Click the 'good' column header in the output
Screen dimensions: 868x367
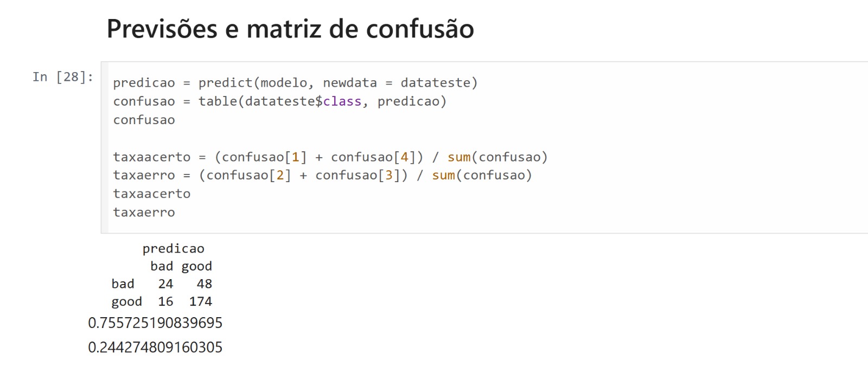(x=197, y=266)
